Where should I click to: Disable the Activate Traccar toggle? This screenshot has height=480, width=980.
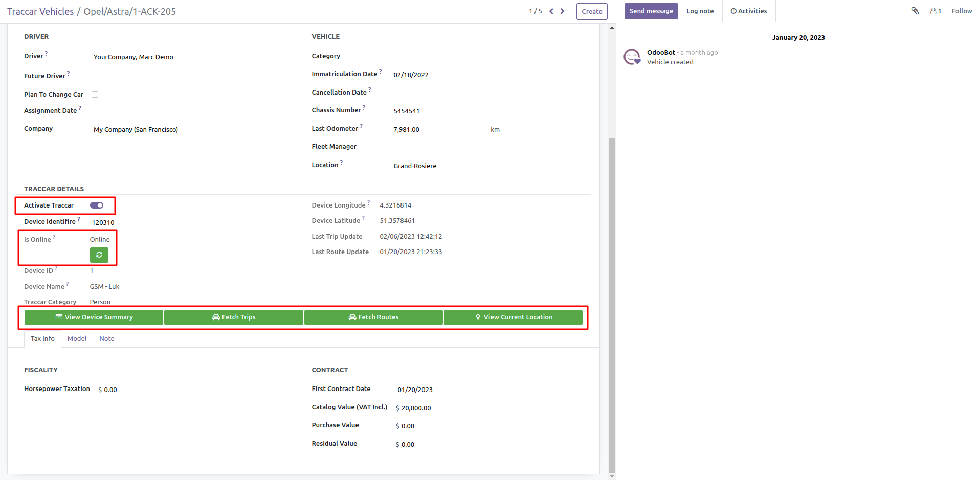coord(97,205)
